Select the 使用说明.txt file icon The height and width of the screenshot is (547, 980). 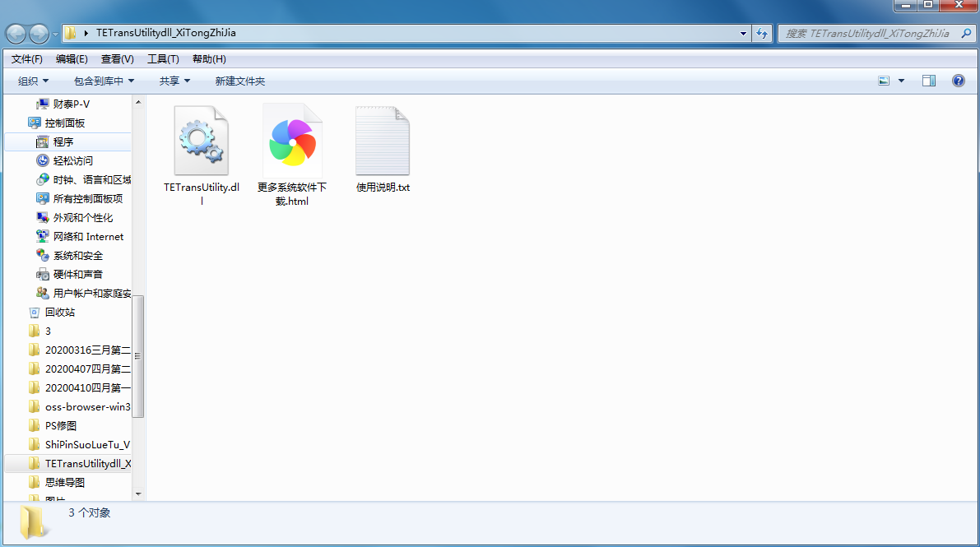[x=383, y=141]
